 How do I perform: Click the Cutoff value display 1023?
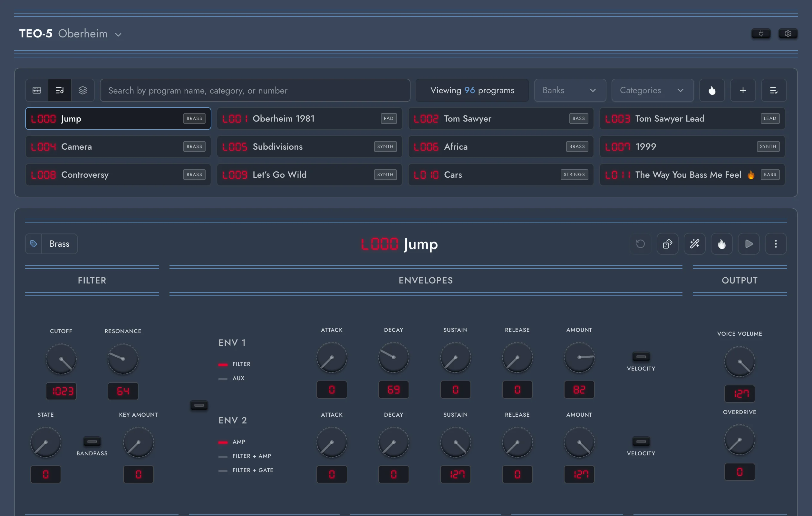[x=61, y=391]
